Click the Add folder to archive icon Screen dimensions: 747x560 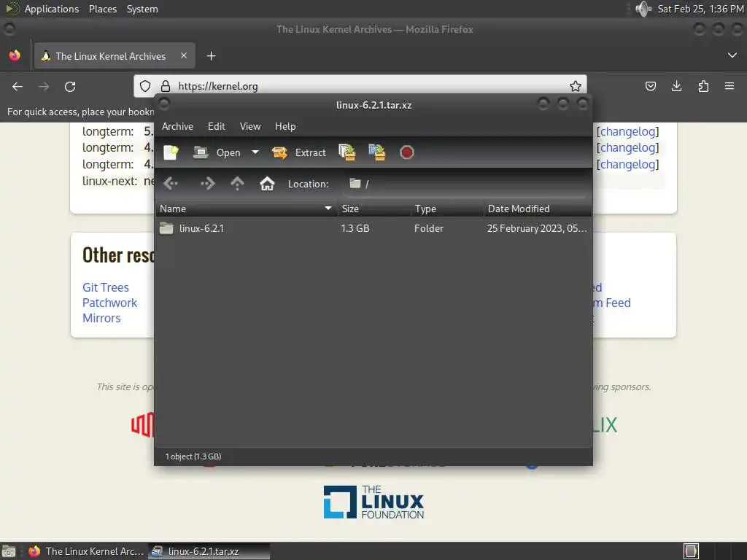pos(377,152)
